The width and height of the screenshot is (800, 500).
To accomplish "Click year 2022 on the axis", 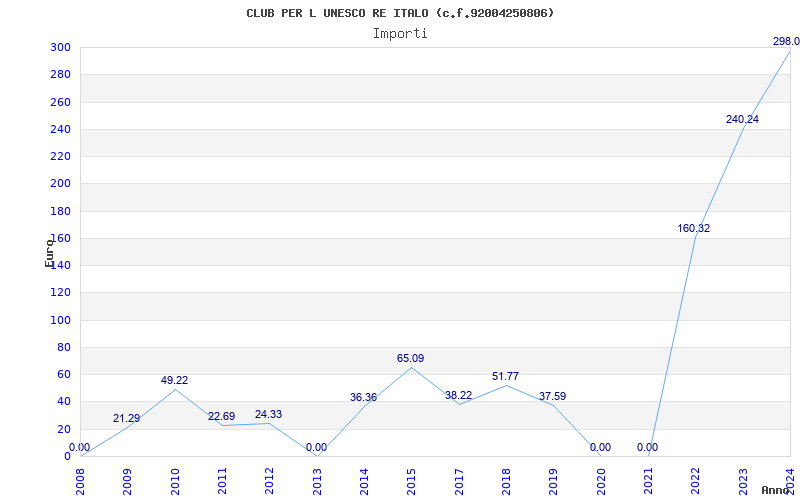I will 694,480.
